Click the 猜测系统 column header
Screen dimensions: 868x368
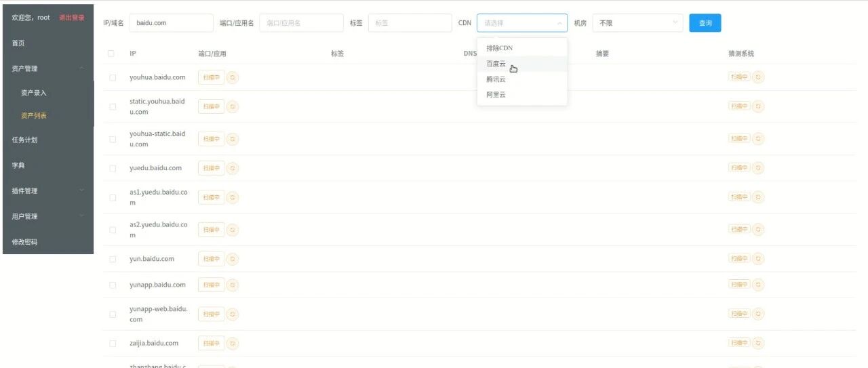click(741, 54)
